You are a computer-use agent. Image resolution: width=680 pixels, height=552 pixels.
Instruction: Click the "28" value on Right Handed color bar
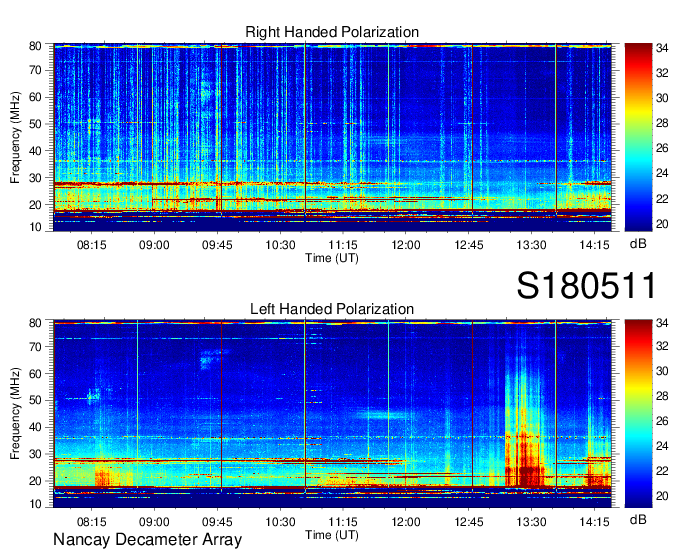662,124
